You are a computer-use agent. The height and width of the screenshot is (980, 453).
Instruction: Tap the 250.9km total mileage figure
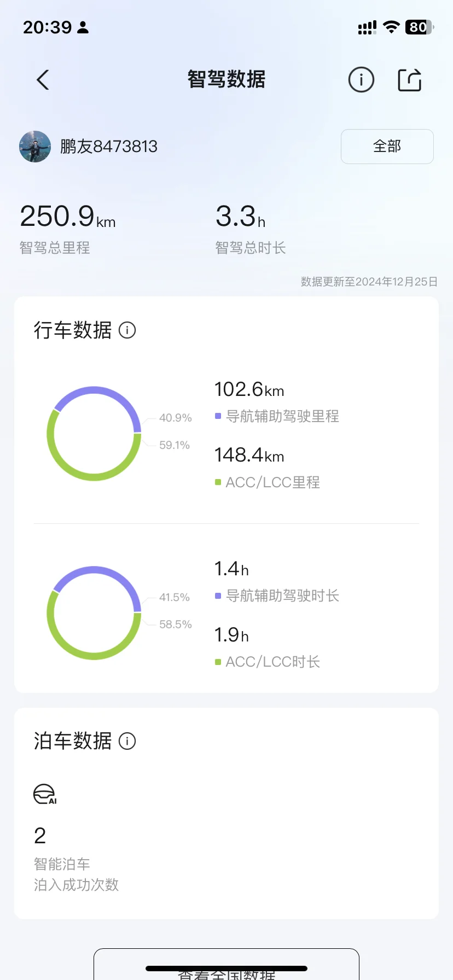(68, 216)
